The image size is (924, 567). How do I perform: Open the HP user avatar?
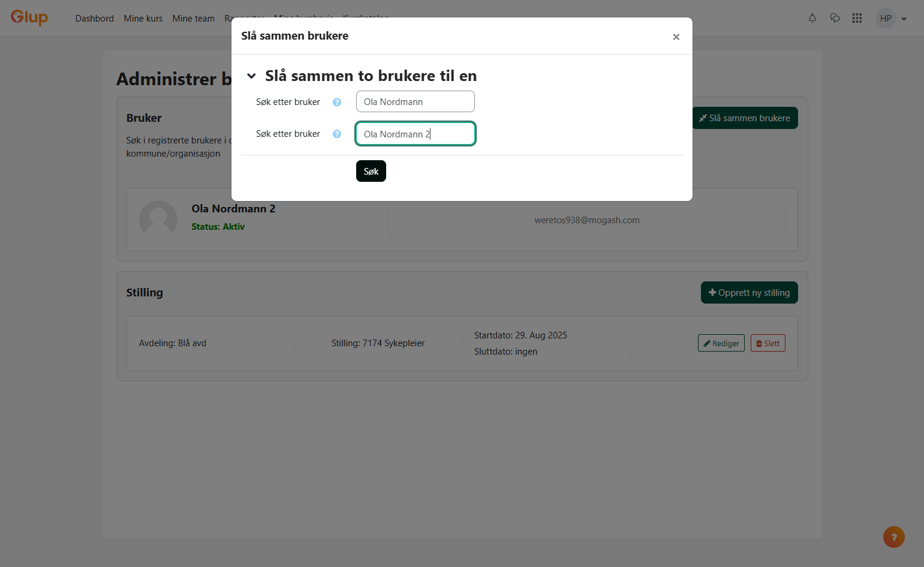pos(886,18)
